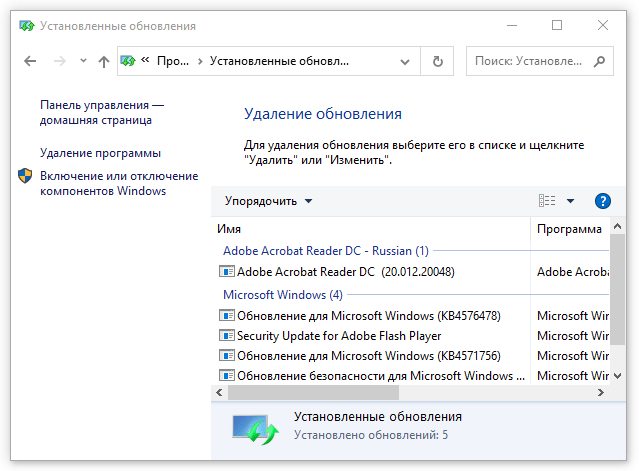Click the forward navigation arrow
Viewport: 639px width, 471px height.
[x=59, y=62]
